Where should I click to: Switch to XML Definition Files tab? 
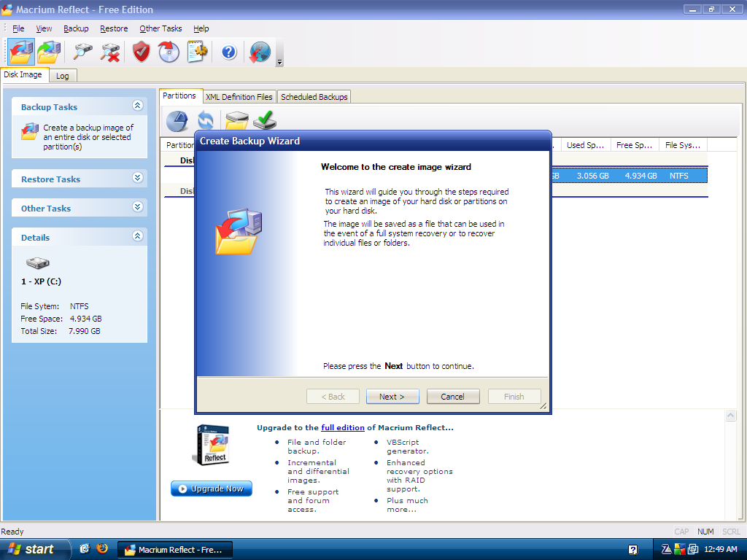(x=239, y=97)
